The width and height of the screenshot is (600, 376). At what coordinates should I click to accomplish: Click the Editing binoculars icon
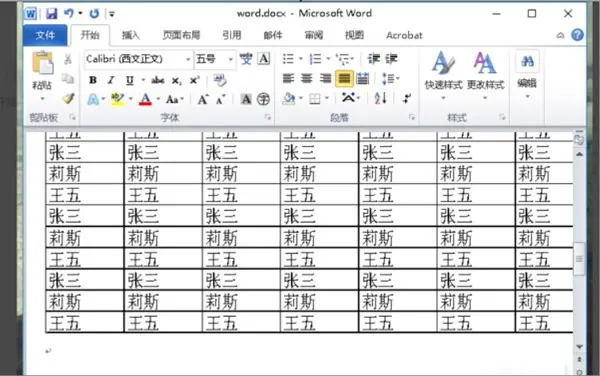(527, 61)
